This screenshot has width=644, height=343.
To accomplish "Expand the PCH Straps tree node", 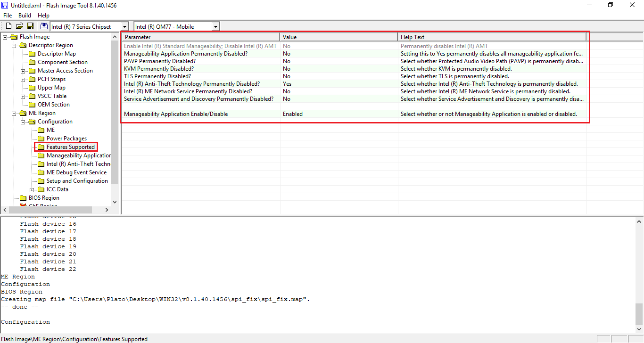I will click(23, 79).
